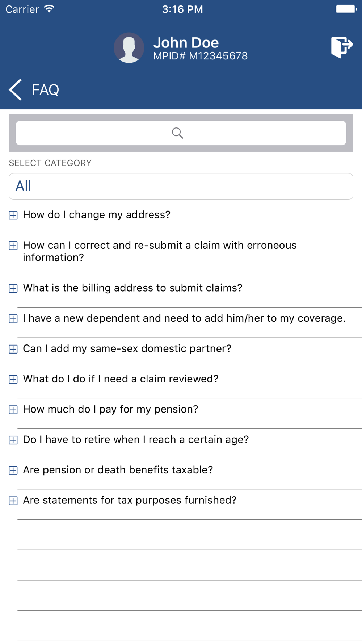Open 'How much do I pay for my pension?'
This screenshot has width=362, height=644.
tap(110, 409)
